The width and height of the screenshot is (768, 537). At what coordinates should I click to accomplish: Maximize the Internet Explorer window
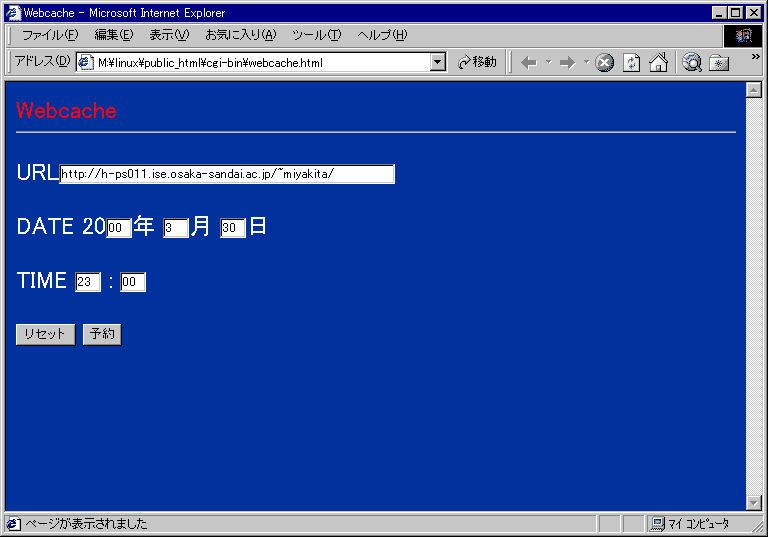pos(736,13)
